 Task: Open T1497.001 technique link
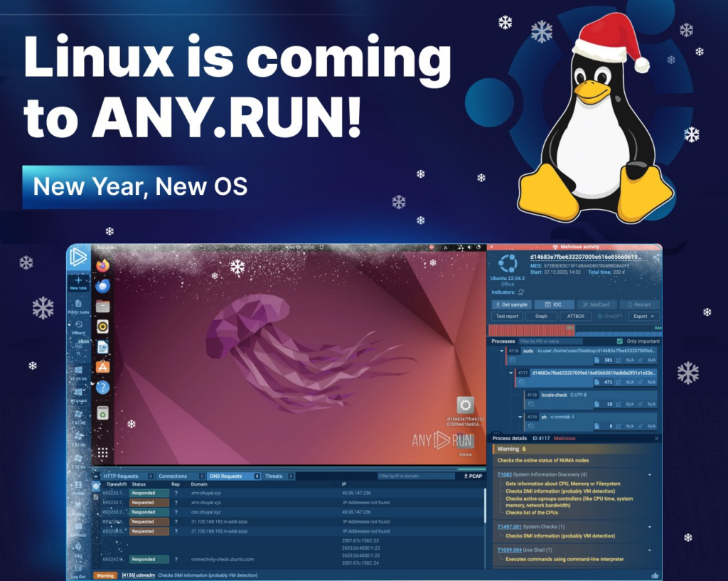pos(509,527)
